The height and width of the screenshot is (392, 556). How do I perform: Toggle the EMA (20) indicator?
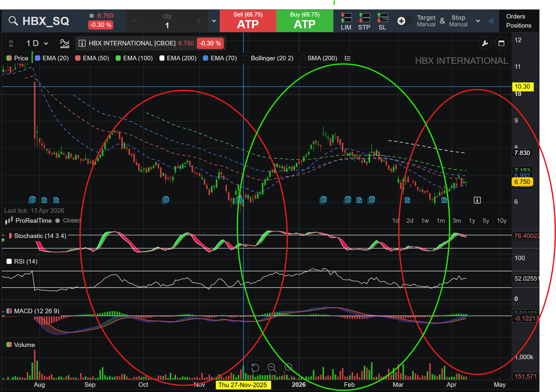52,58
